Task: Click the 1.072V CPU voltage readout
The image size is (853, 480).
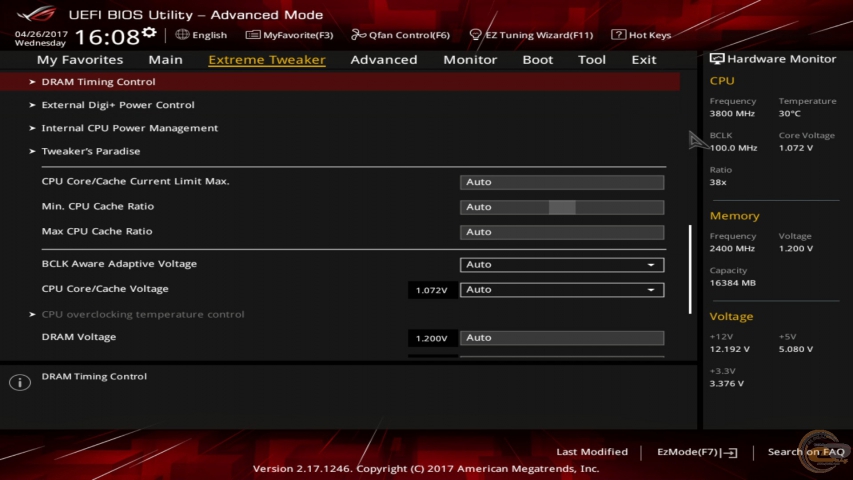Action: pos(431,290)
